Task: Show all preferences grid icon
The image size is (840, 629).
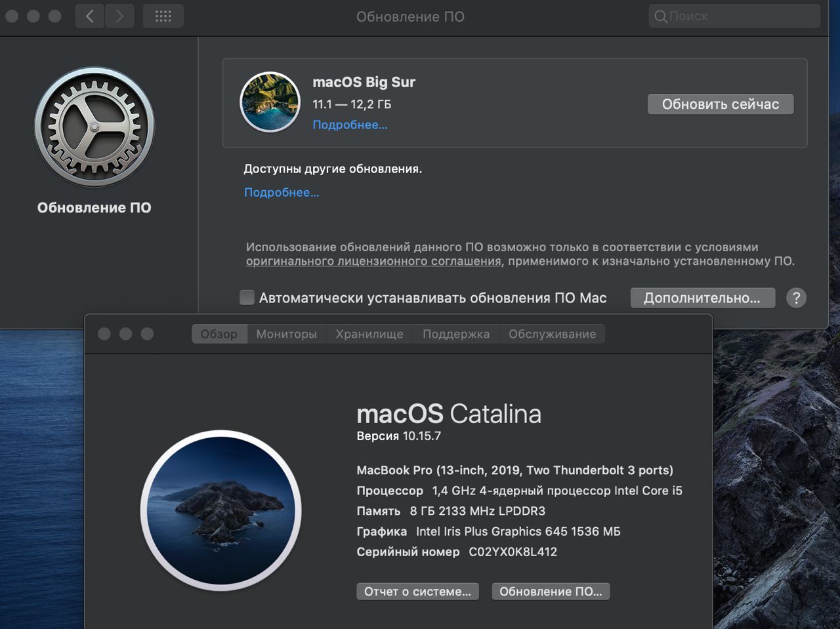Action: [x=163, y=16]
